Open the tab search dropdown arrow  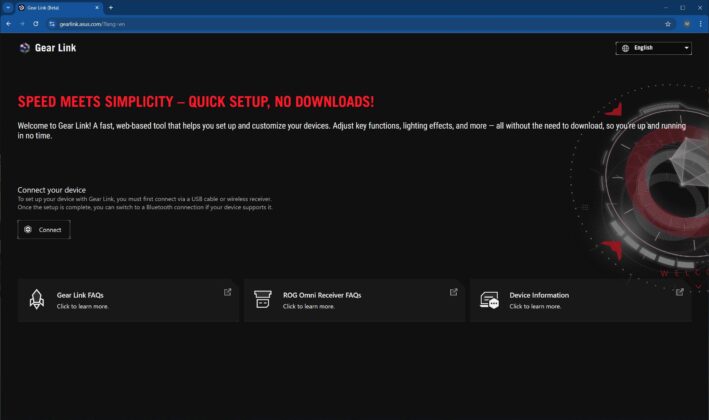(8, 8)
